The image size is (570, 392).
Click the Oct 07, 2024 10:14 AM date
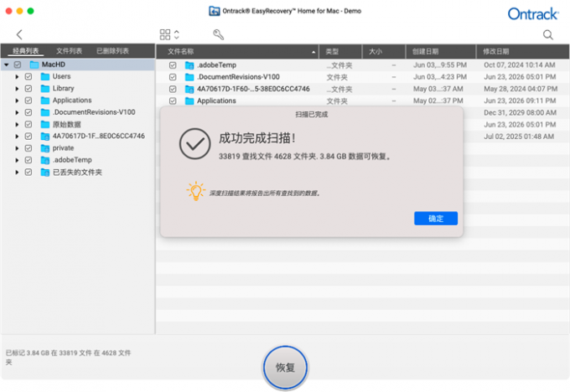coord(520,65)
